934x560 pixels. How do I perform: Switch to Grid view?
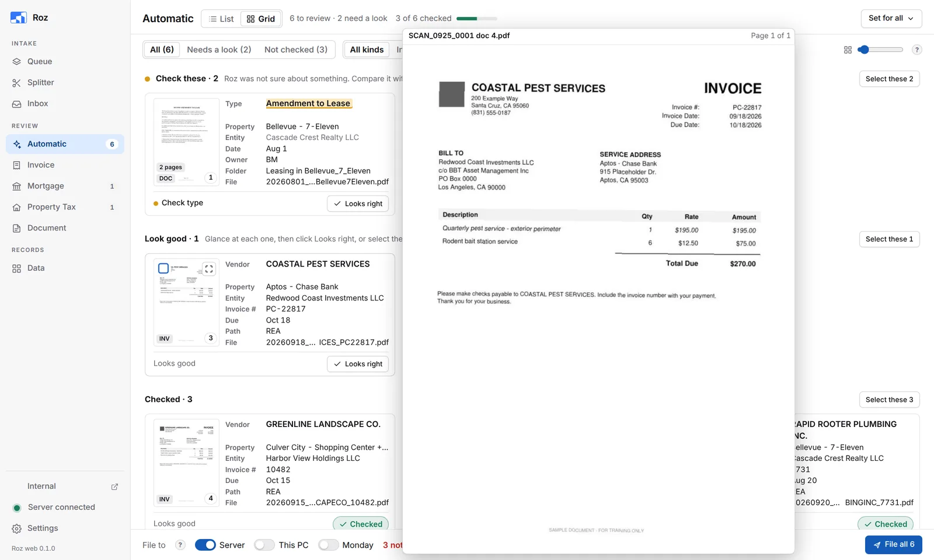(x=261, y=19)
